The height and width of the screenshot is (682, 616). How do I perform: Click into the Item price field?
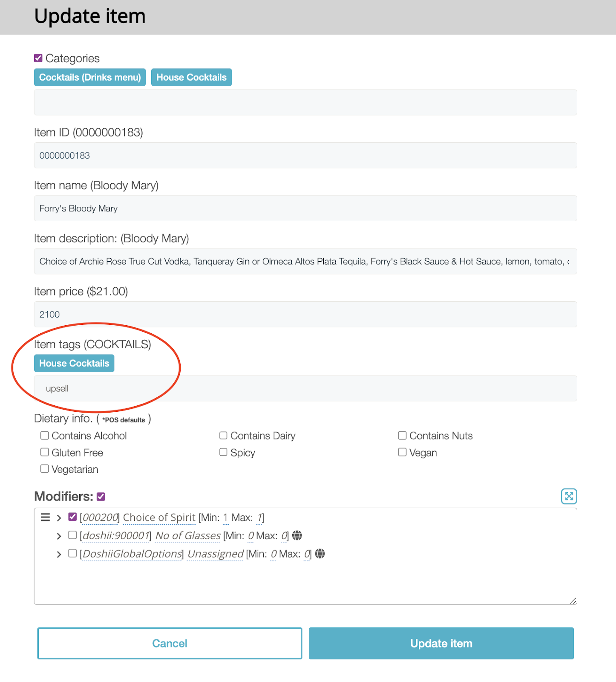305,315
